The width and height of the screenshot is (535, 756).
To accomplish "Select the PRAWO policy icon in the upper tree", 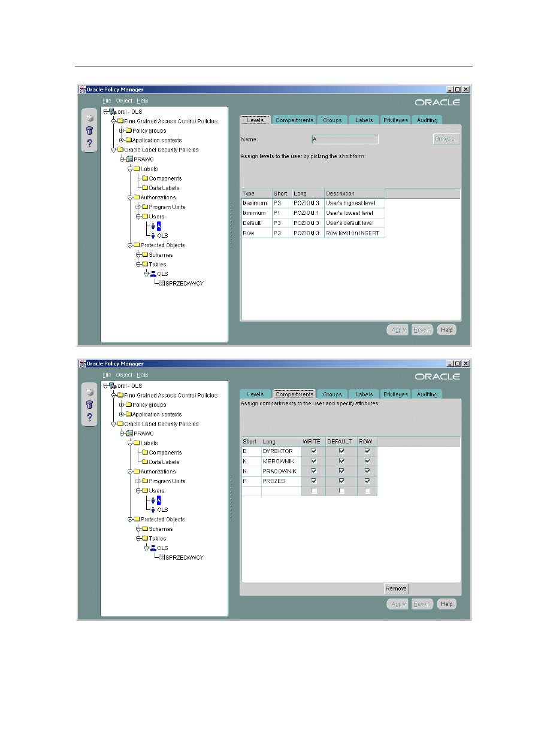I will point(128,159).
